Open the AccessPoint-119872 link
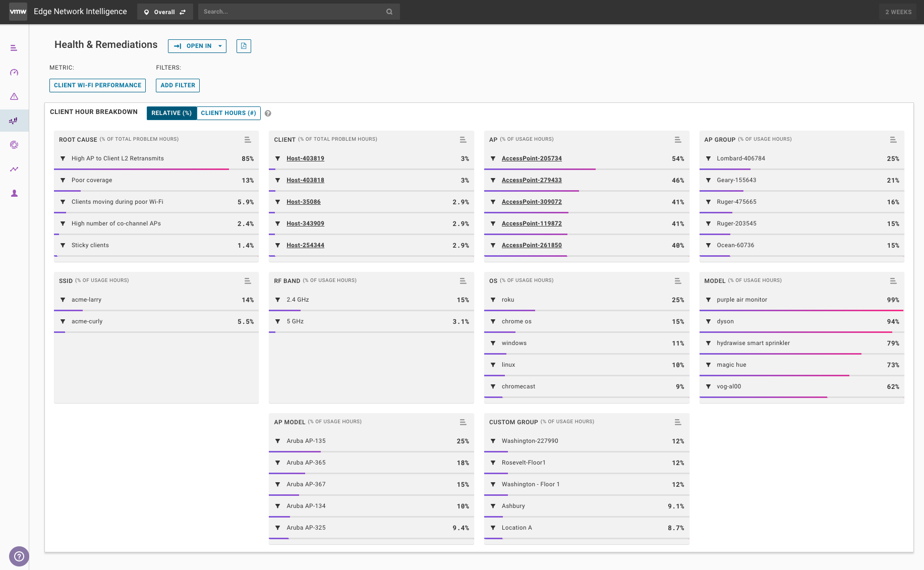The height and width of the screenshot is (570, 924). (532, 223)
